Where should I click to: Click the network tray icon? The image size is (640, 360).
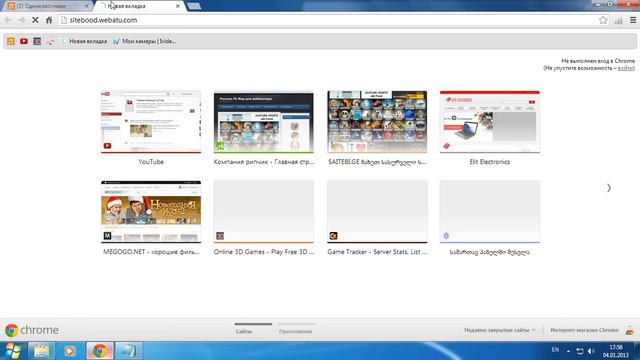(x=580, y=351)
